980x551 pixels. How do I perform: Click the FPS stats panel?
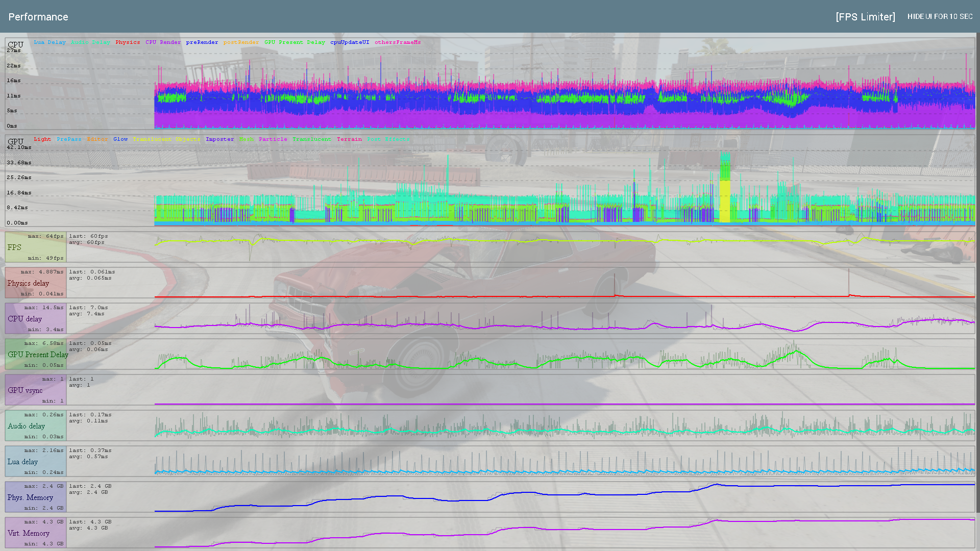tap(36, 247)
